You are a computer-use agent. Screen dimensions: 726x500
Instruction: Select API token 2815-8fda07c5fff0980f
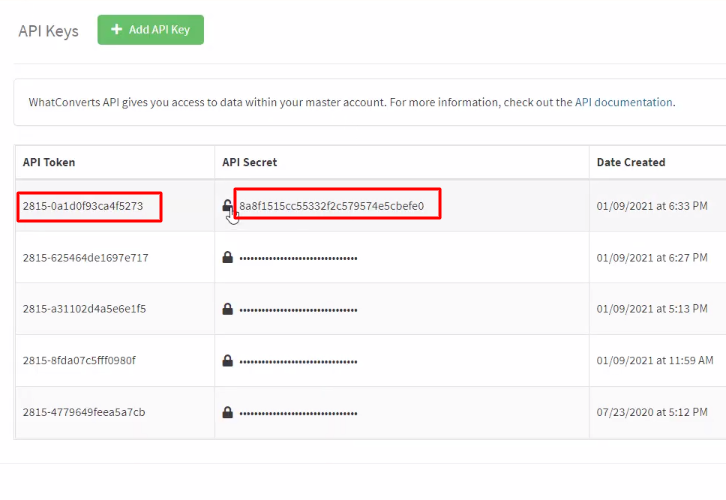tap(79, 360)
